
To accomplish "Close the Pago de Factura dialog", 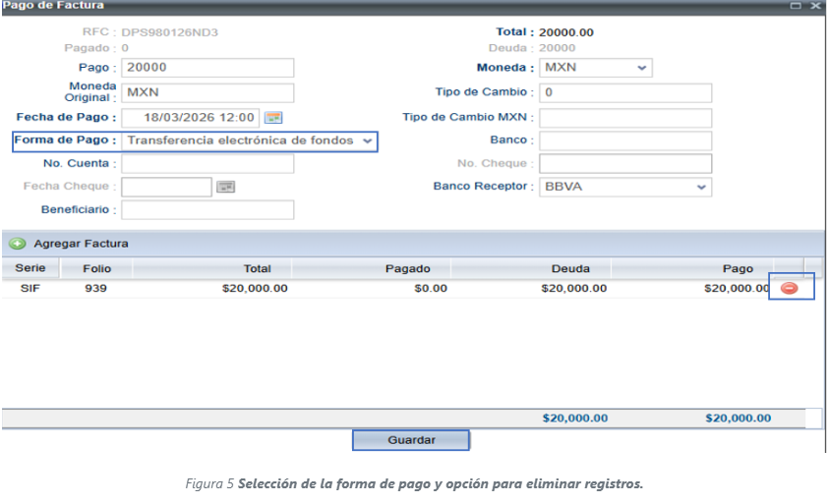I will (814, 6).
